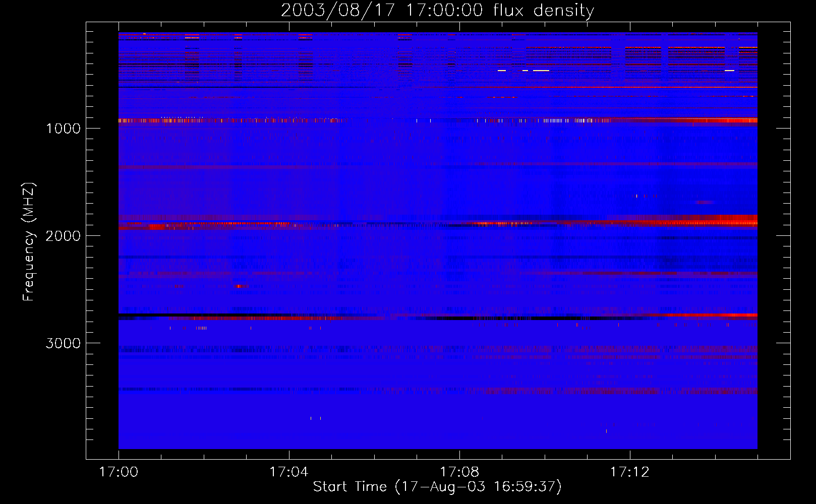
Task: Click the plot title '2003/08/17 17:00:00 flux density'
Action: (x=437, y=11)
